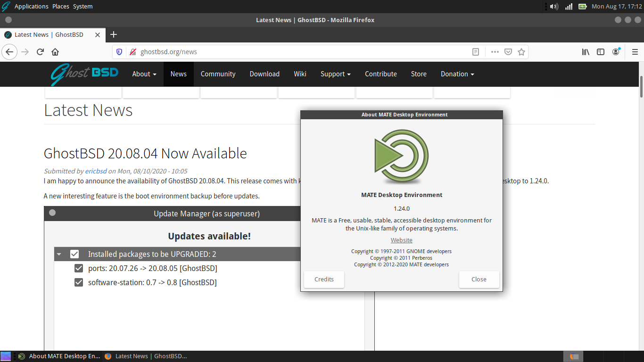Click the show desktop button in bottom panel
The image size is (644, 362).
click(6, 356)
